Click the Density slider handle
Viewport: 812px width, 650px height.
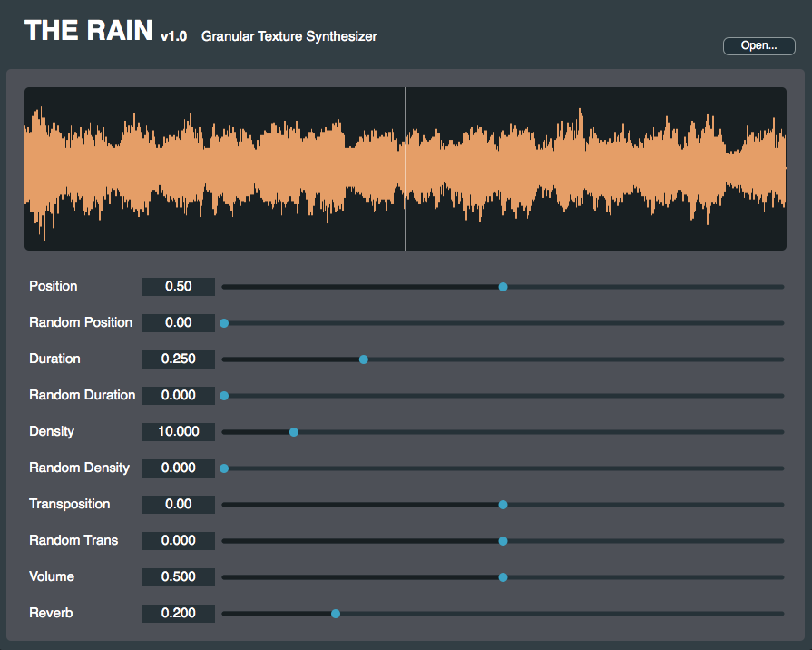294,432
